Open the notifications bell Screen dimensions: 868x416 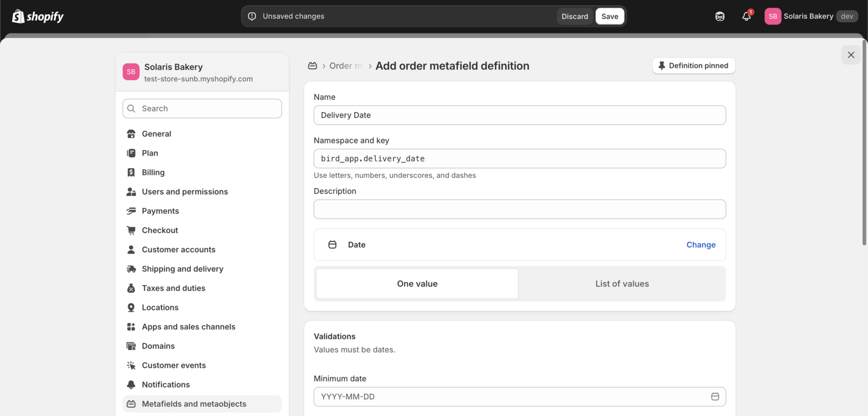pos(746,16)
